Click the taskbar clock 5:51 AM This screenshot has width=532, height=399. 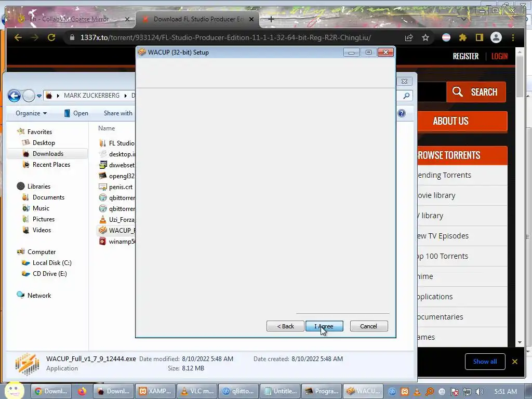(506, 392)
